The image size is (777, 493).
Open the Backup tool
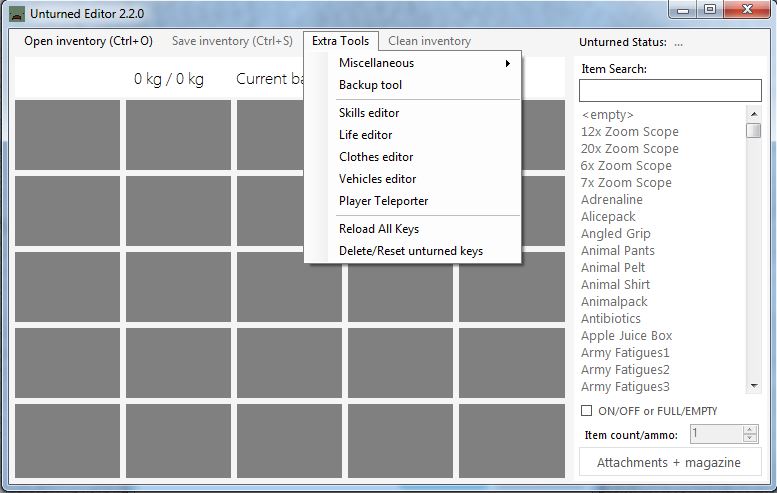pyautogui.click(x=413, y=85)
